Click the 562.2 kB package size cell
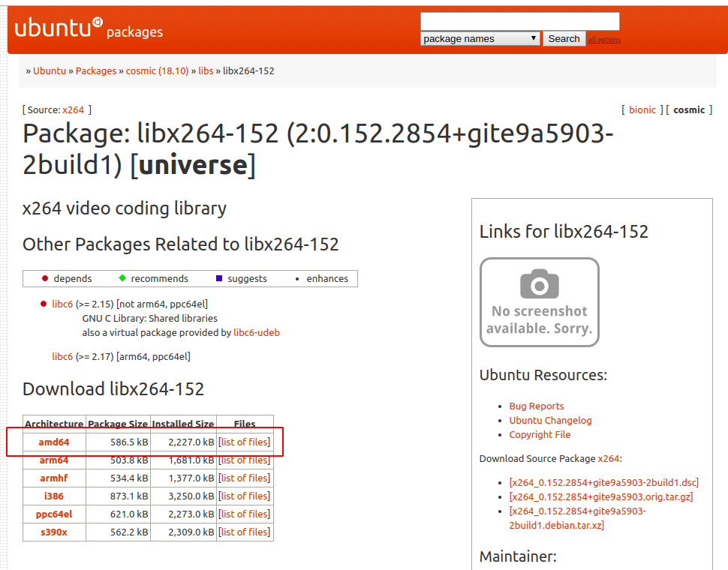This screenshot has width=728, height=570. (119, 532)
